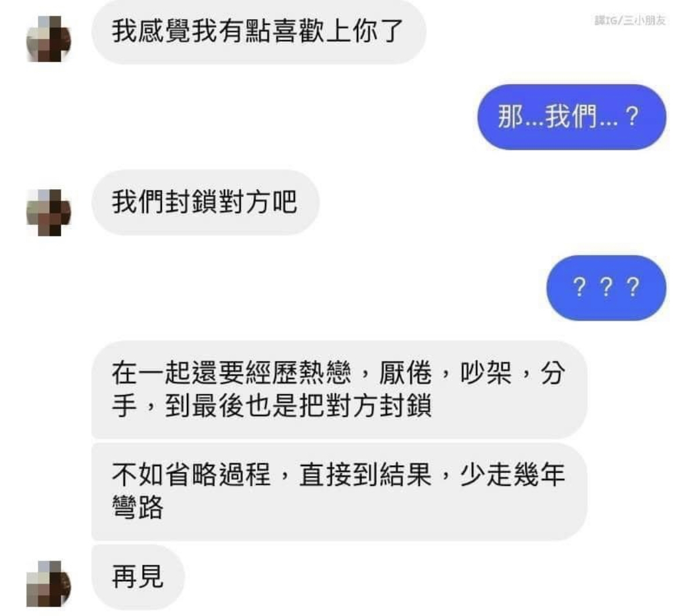Select the final 再見 message bubble
The height and width of the screenshot is (616, 679).
138,577
